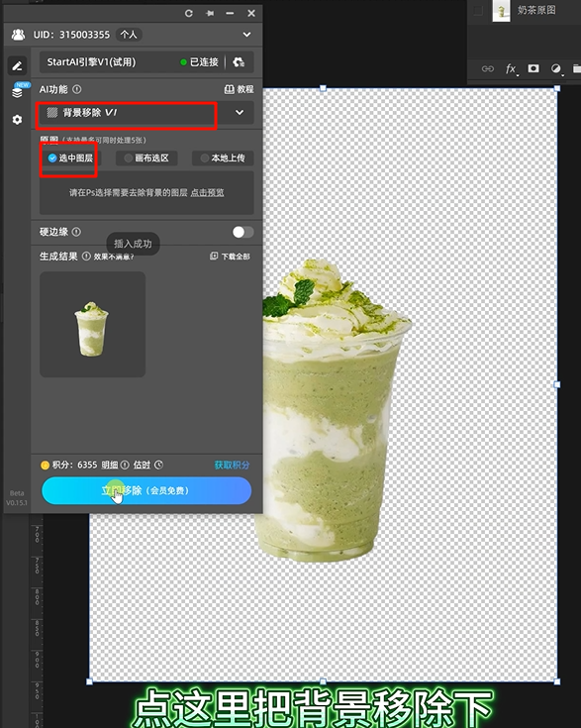Toggle visibility of 奶茶原图 layer
The image size is (581, 728).
[477, 10]
